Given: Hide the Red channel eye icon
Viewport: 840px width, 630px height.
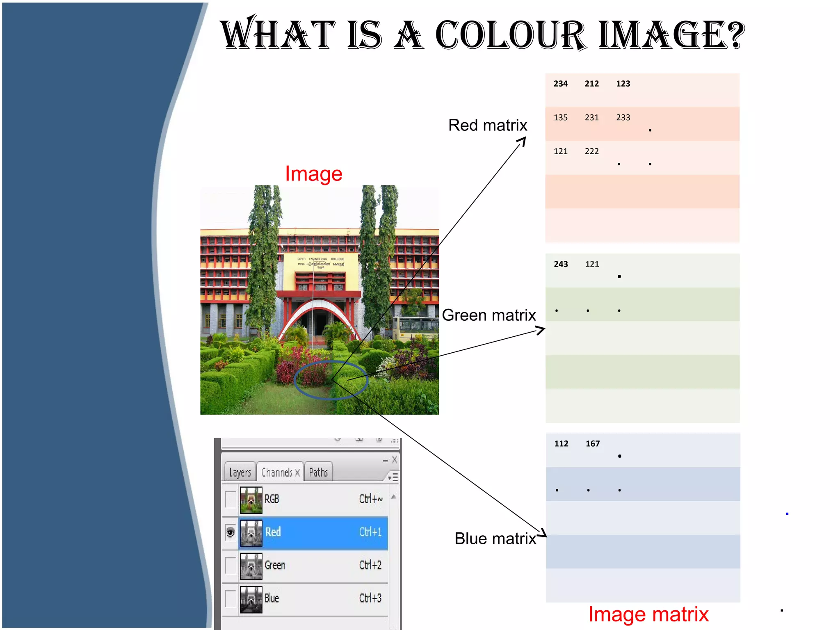Looking at the screenshot, I should pos(231,532).
